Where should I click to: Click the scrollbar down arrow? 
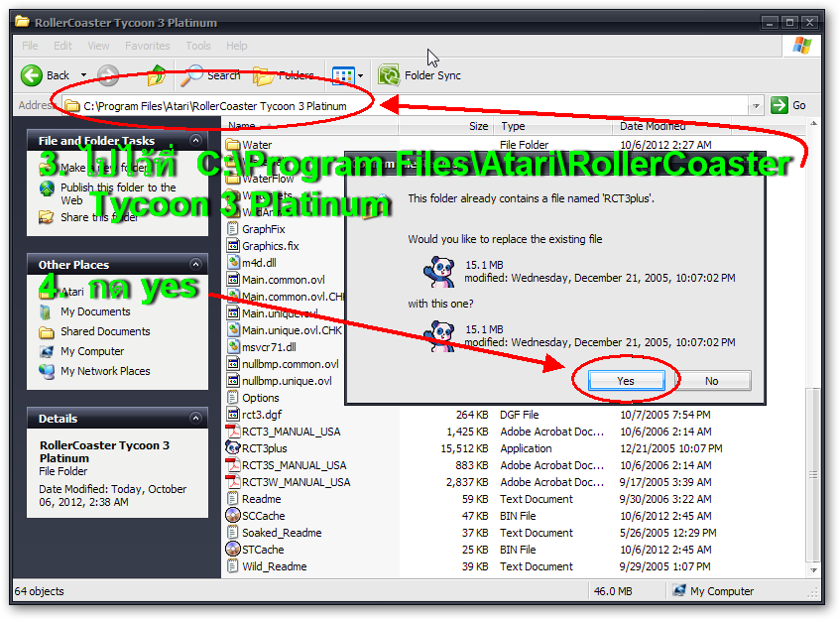(x=814, y=570)
